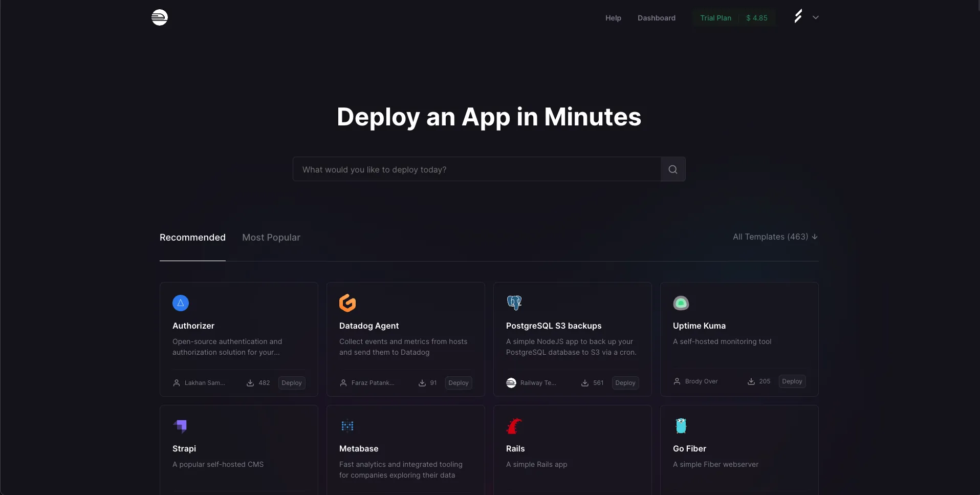Focus the deploy search input field

[477, 169]
